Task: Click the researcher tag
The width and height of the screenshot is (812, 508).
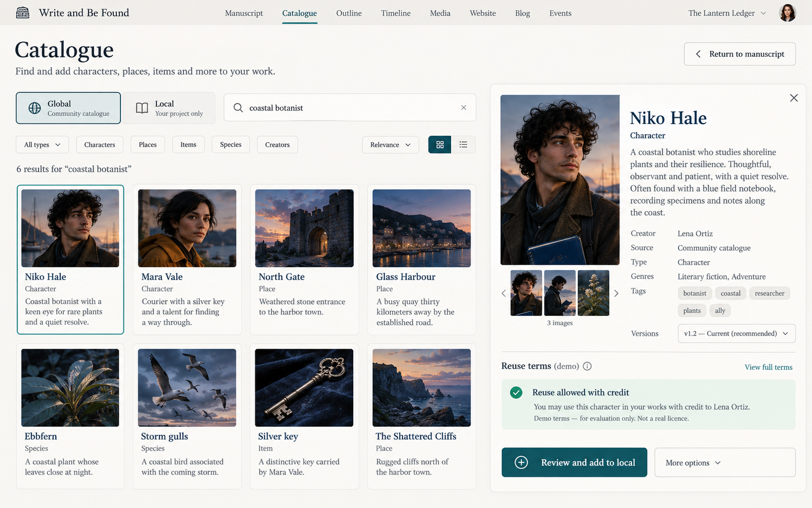Action: pyautogui.click(x=770, y=293)
